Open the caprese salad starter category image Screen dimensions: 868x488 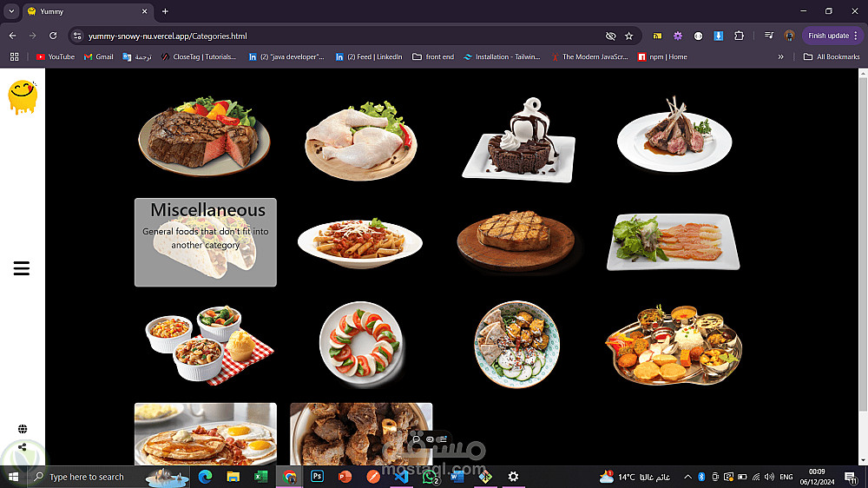[x=361, y=344]
